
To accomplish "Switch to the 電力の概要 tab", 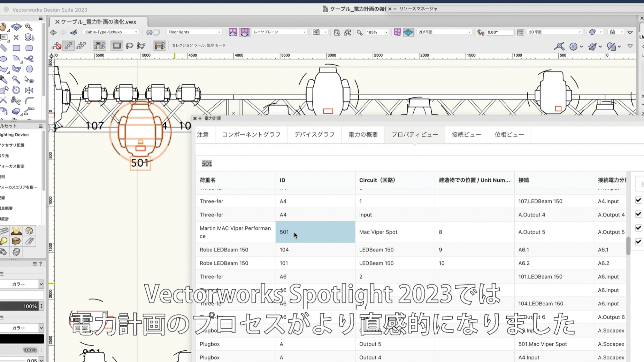I will pyautogui.click(x=363, y=135).
